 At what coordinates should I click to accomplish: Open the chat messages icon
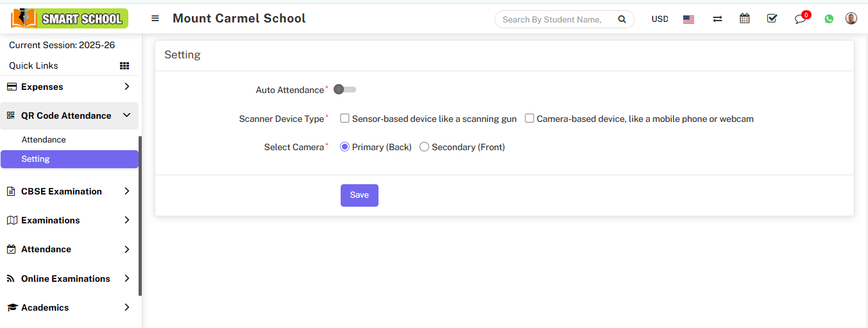tap(799, 19)
